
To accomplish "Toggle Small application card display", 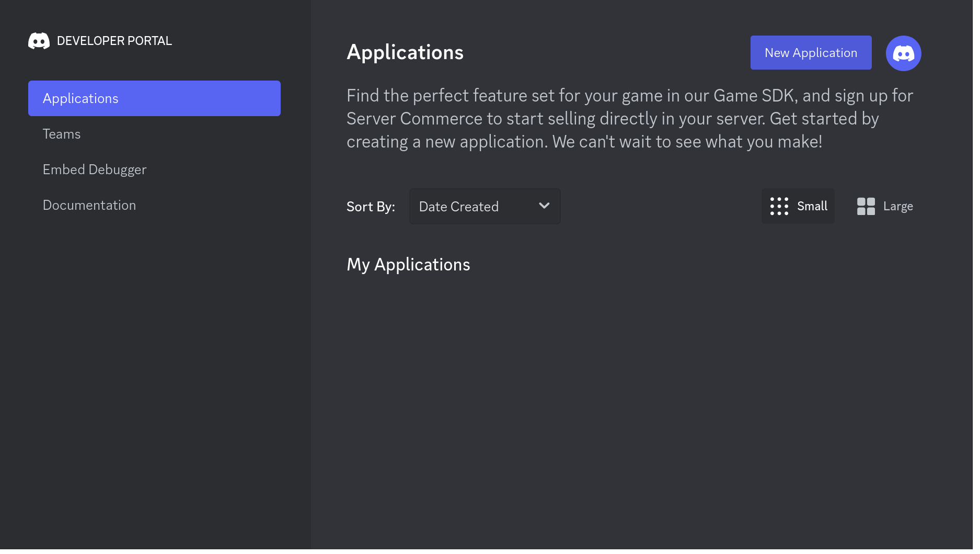I will [798, 206].
